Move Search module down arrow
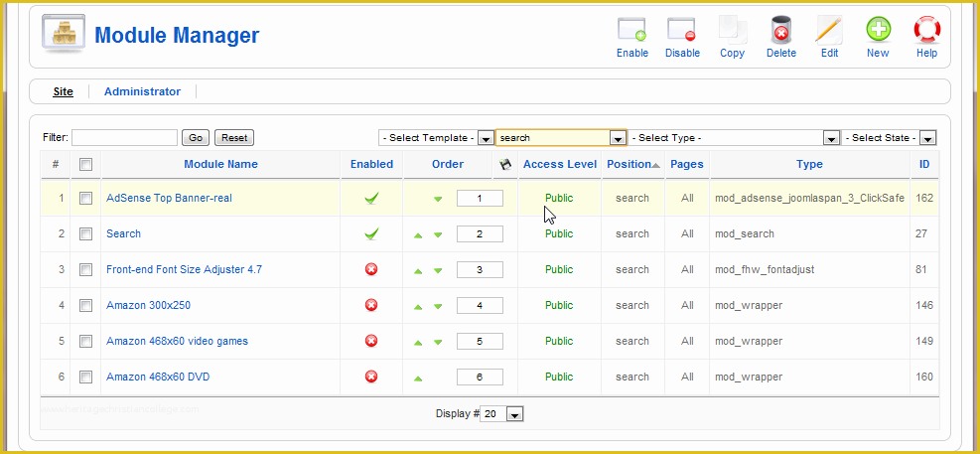This screenshot has height=454, width=980. pos(438,235)
